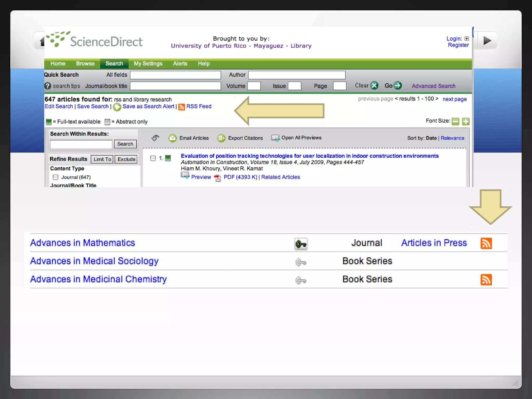Click Advances in Mathematics RSS icon
Screen dimensions: 532x399
point(486,243)
